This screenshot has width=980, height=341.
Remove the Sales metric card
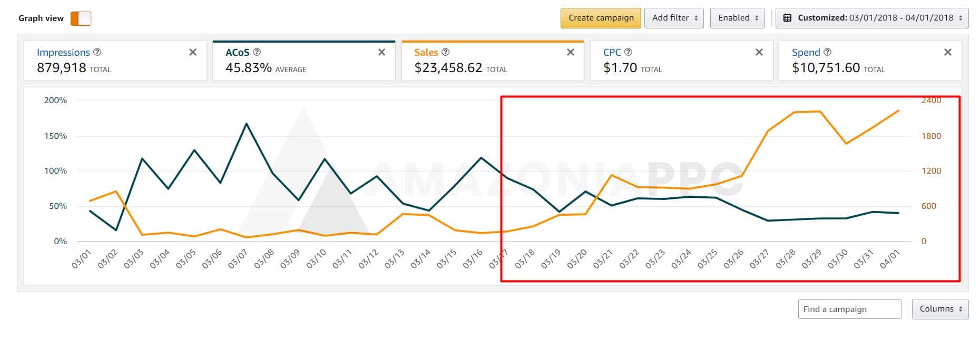pyautogui.click(x=570, y=52)
